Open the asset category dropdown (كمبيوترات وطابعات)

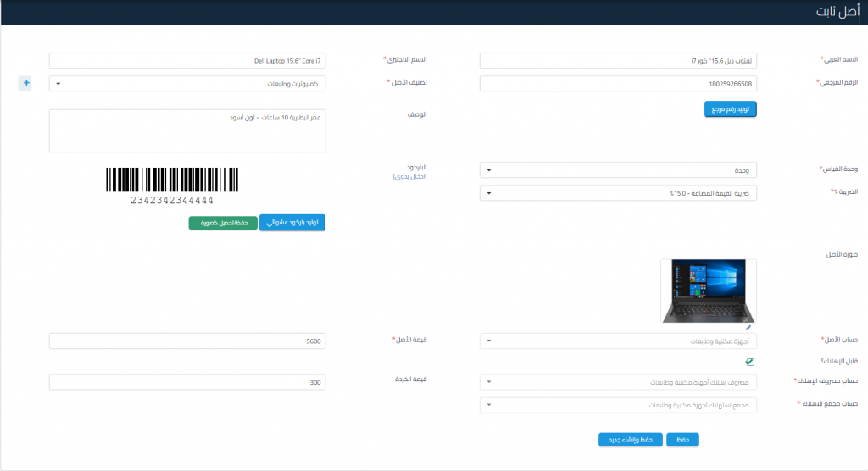[187, 84]
